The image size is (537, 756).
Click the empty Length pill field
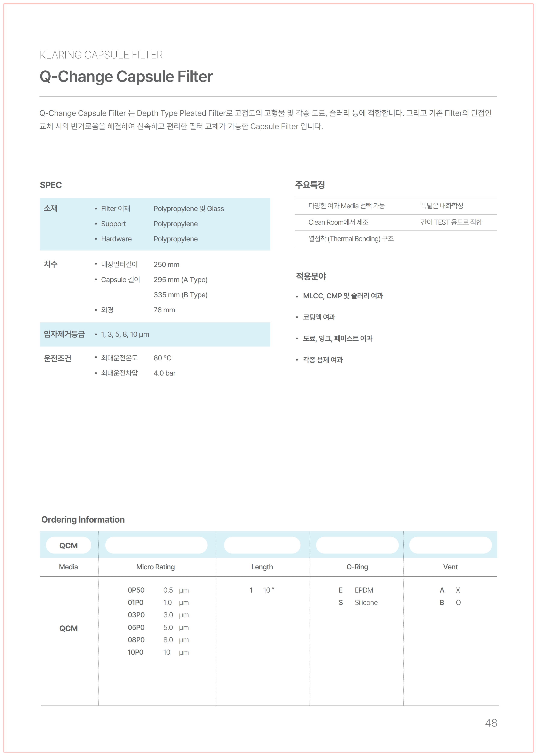pos(262,545)
